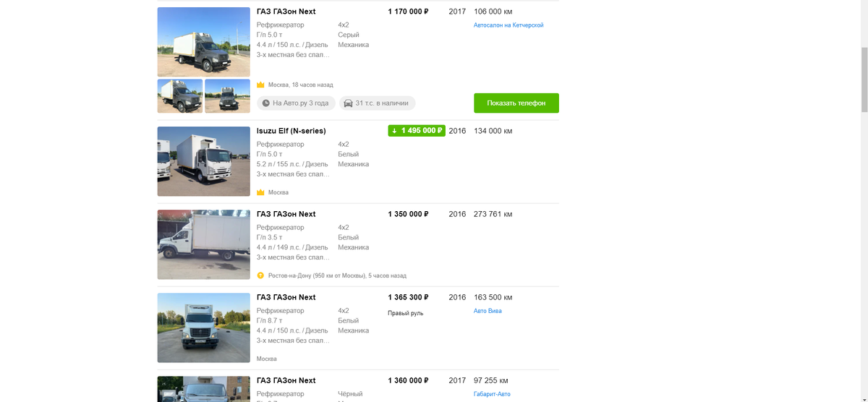Click the yellow question icon beside Ростов-на-Дону

[260, 275]
